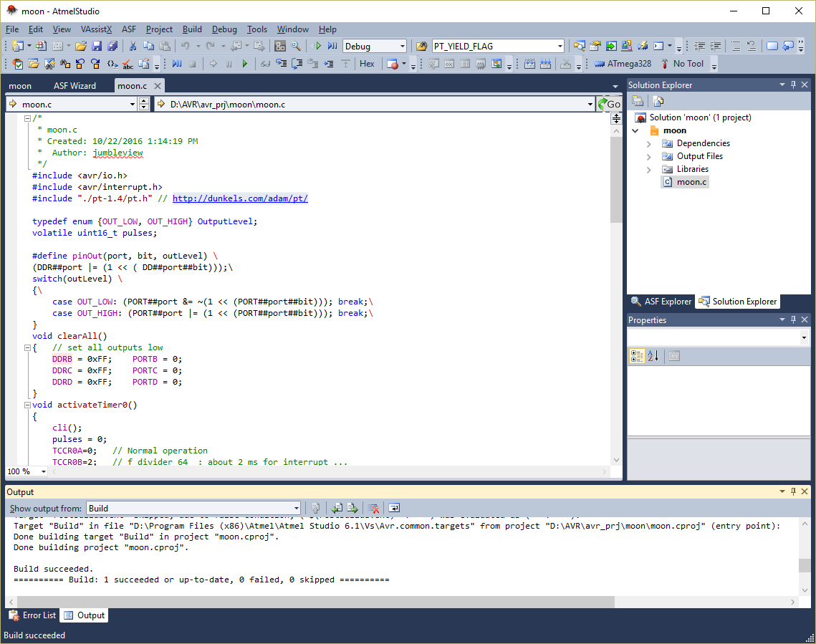Click the No Tool programmer button
This screenshot has height=644, width=816.
pyautogui.click(x=682, y=64)
